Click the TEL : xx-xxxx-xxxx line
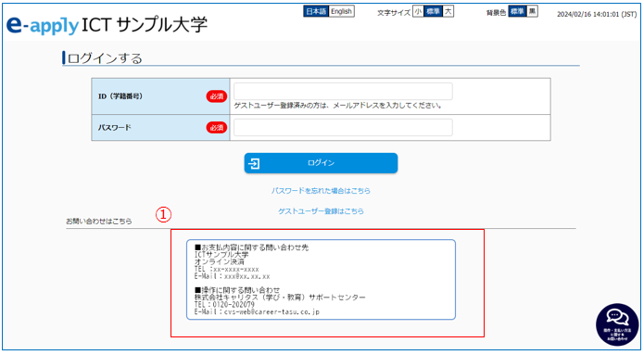 [x=227, y=269]
